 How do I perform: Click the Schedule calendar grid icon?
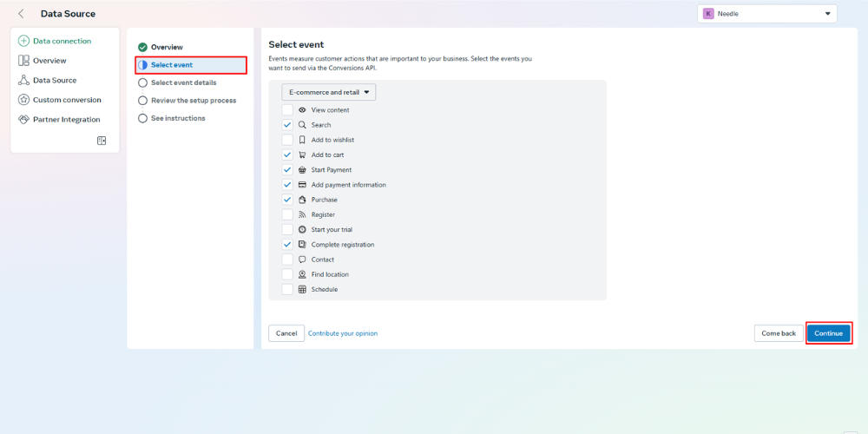302,290
